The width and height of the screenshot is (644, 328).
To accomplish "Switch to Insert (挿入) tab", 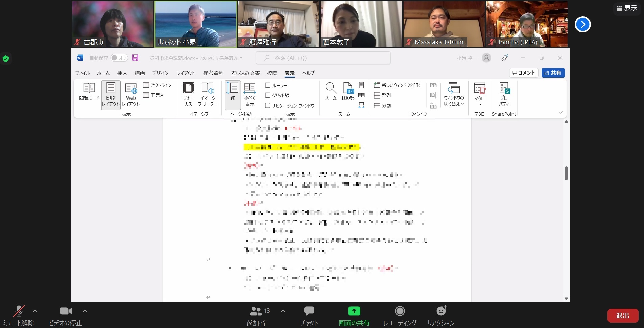I will (122, 73).
